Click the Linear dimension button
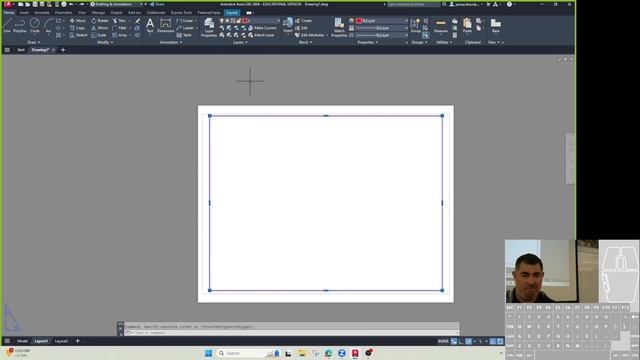This screenshot has height=360, width=640. pyautogui.click(x=185, y=20)
